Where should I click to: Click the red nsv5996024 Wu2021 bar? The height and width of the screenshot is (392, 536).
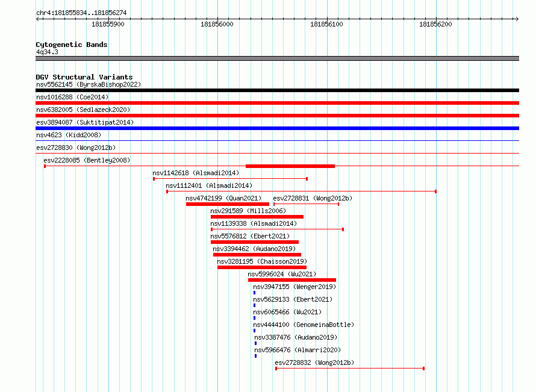[x=292, y=280]
